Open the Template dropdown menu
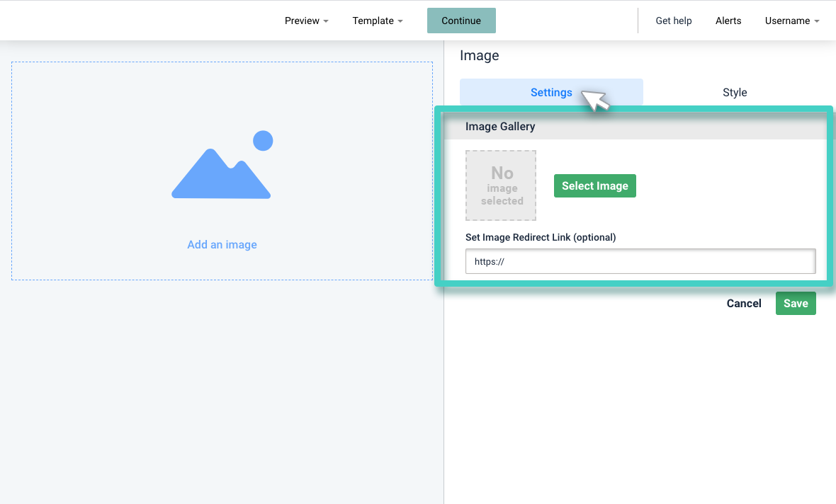This screenshot has height=504, width=836. click(x=378, y=21)
